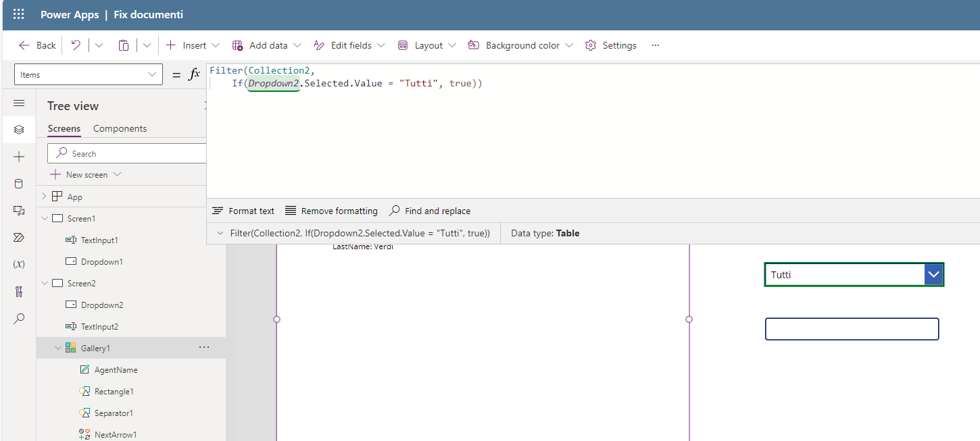Open the Data sources panel icon
The height and width of the screenshot is (441, 980).
tap(19, 183)
